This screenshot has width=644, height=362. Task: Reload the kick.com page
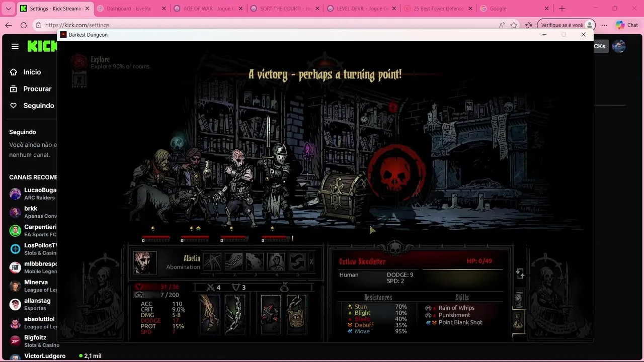[24, 25]
